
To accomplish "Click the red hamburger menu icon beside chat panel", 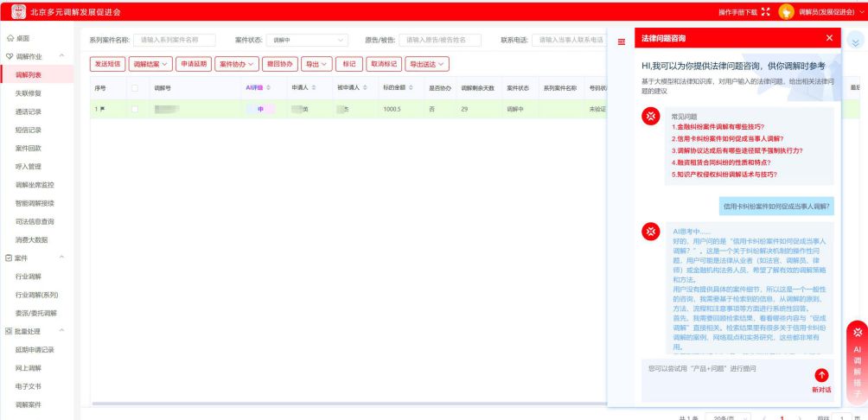I will pos(621,41).
